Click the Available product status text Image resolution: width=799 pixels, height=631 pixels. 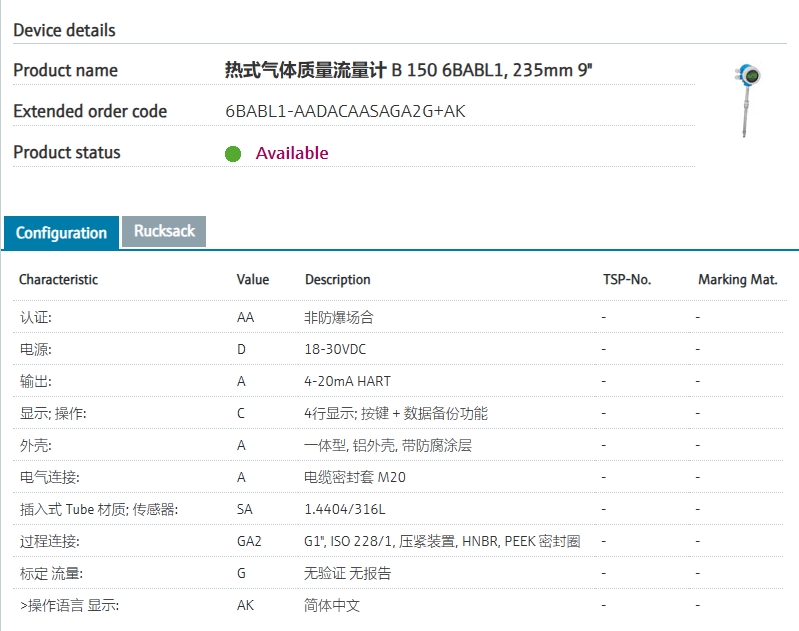(x=292, y=153)
